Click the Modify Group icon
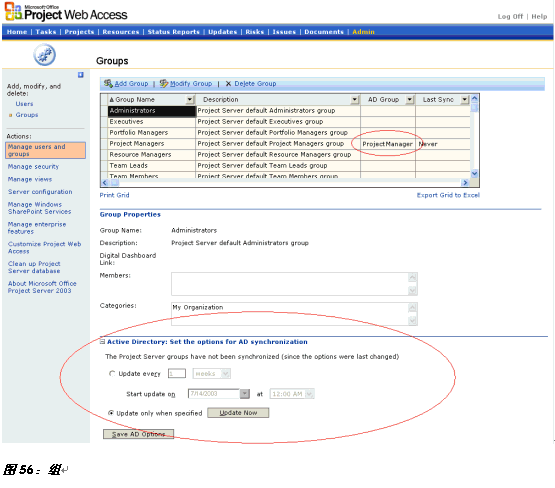 pyautogui.click(x=164, y=84)
